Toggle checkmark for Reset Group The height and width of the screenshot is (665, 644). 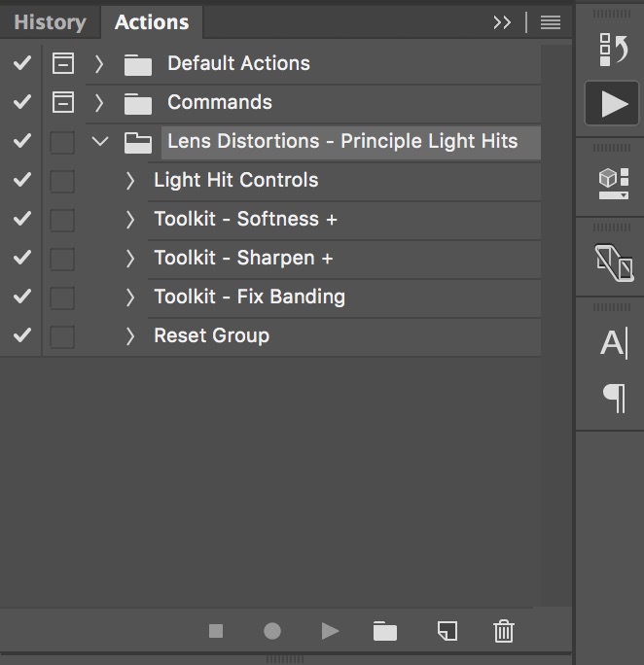pyautogui.click(x=21, y=335)
